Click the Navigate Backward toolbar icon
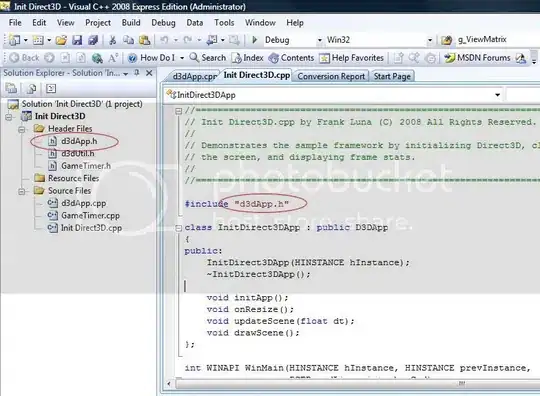Image resolution: width=540 pixels, height=396 pixels. click(x=211, y=40)
